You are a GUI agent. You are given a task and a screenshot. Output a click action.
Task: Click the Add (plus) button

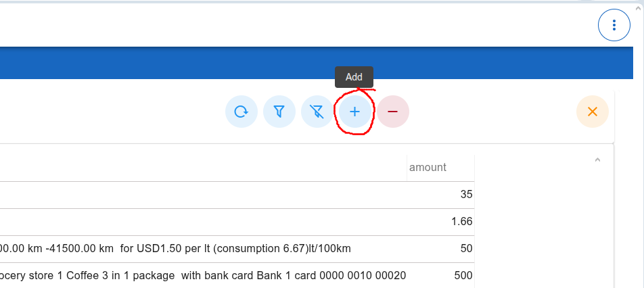coord(354,112)
